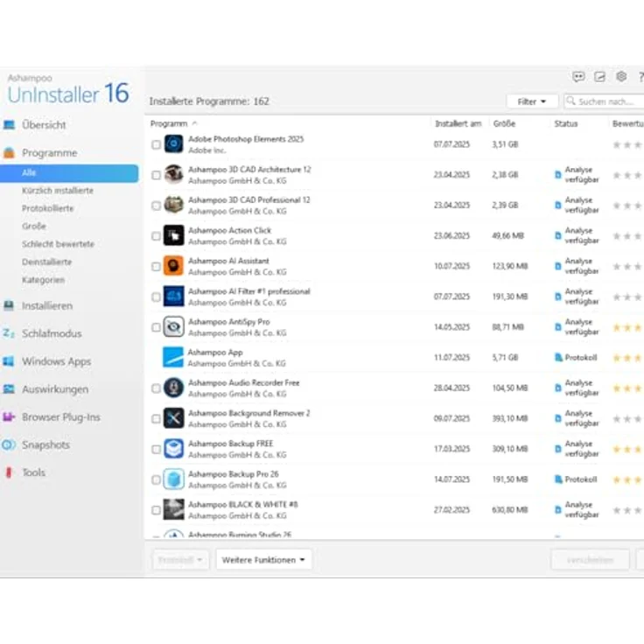Rate Ashampoo AntiSpy Pro with first star
Viewport: 644px width, 644px height.
617,327
